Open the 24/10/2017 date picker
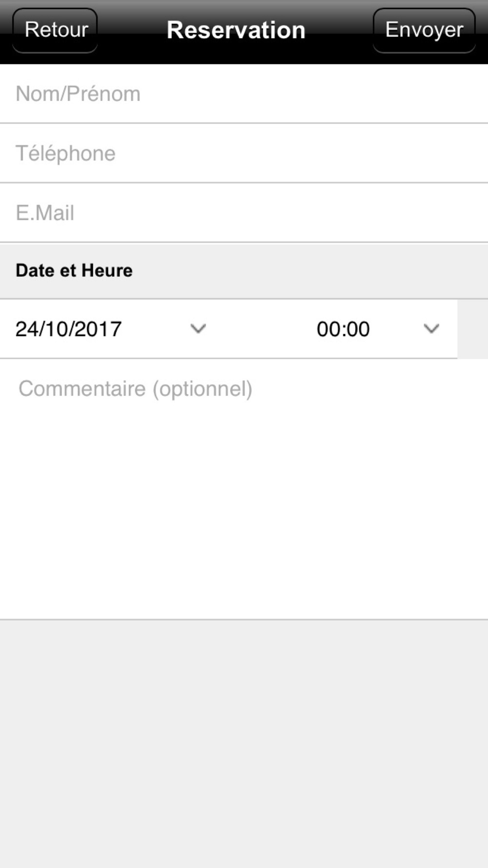This screenshot has width=488, height=868. 111,329
